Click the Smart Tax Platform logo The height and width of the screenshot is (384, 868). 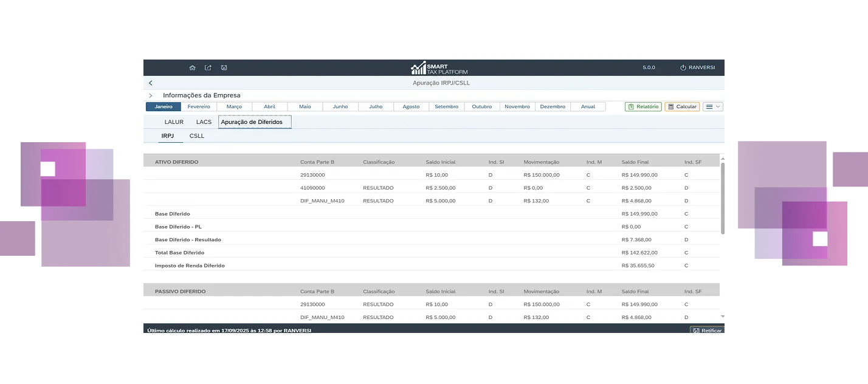click(439, 67)
